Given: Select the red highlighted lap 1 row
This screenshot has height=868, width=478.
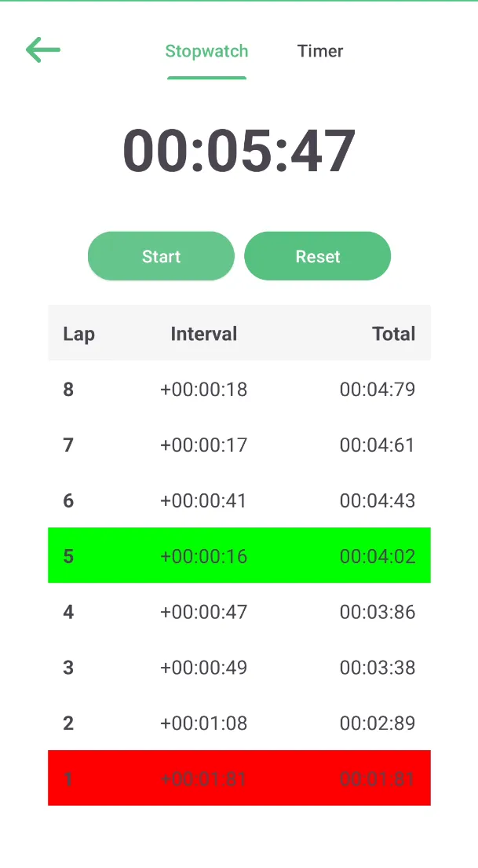Looking at the screenshot, I should pos(239,778).
